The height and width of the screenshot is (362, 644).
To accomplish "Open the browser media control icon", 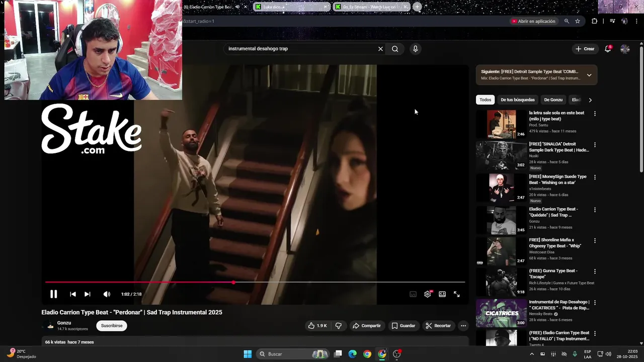I will (x=612, y=21).
